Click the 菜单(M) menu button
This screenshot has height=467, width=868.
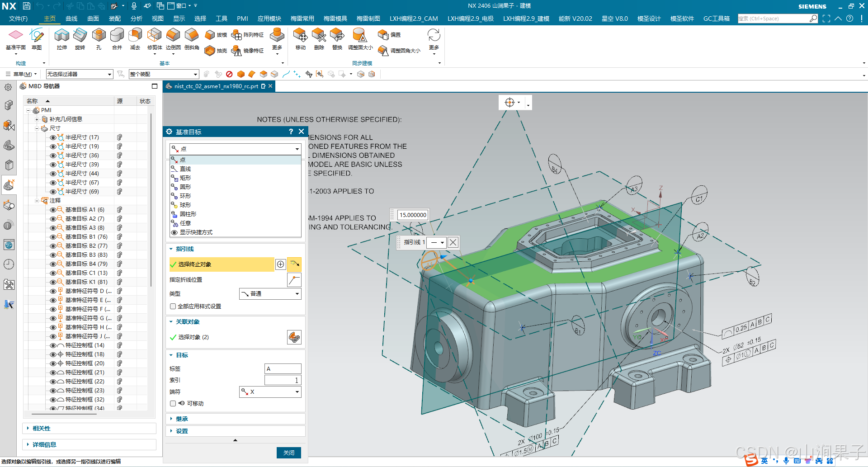(x=21, y=74)
